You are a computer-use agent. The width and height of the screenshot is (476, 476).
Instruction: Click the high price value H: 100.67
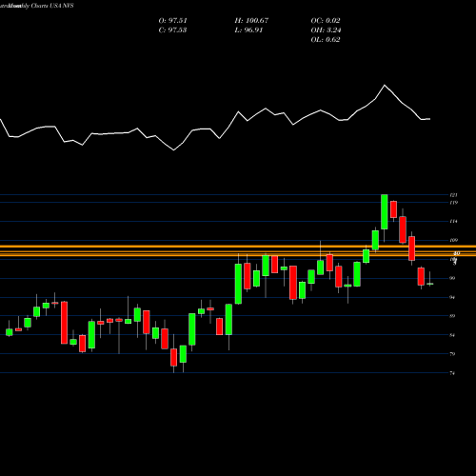click(x=251, y=21)
